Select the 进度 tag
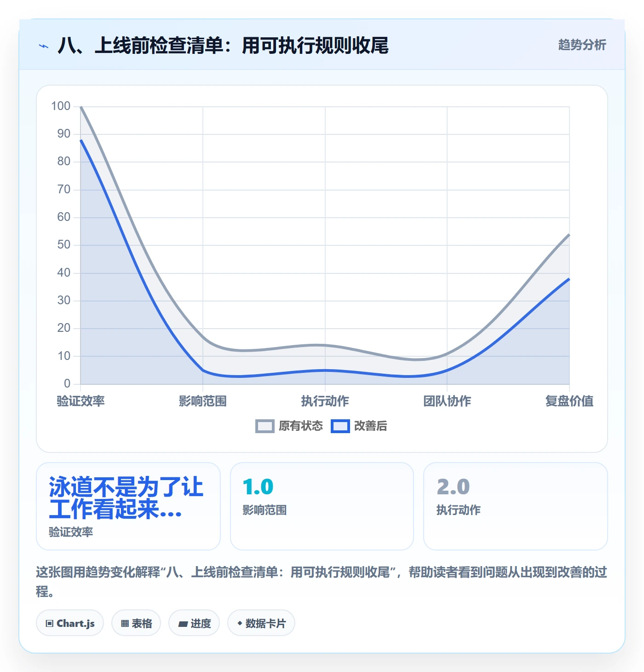Screen dimensions: 644x672 pos(194,623)
